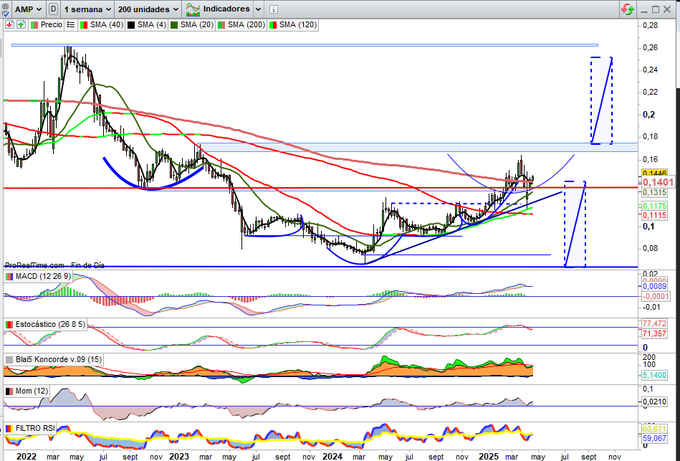Click the Blai5 Koncorde v.09 label
This screenshot has width=680, height=461.
(50, 358)
